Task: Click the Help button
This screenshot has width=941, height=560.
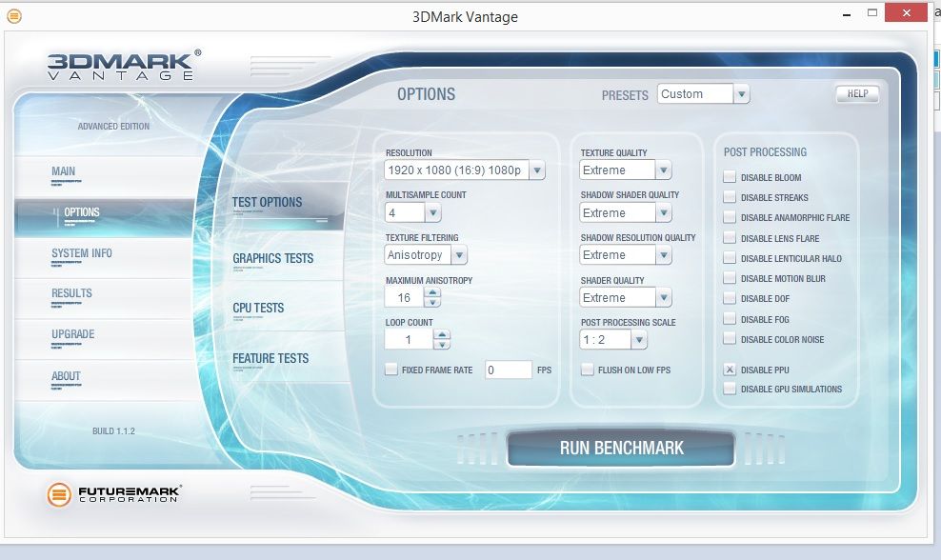Action: tap(857, 93)
